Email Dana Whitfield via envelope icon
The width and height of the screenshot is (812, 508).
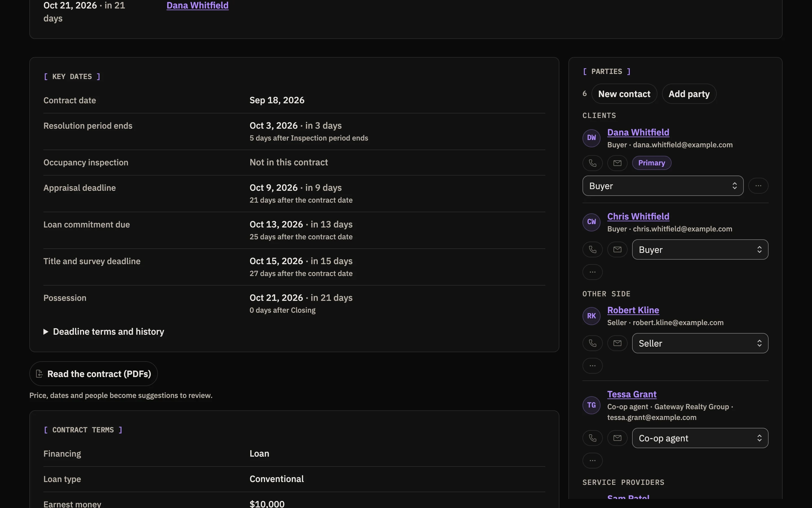(617, 163)
